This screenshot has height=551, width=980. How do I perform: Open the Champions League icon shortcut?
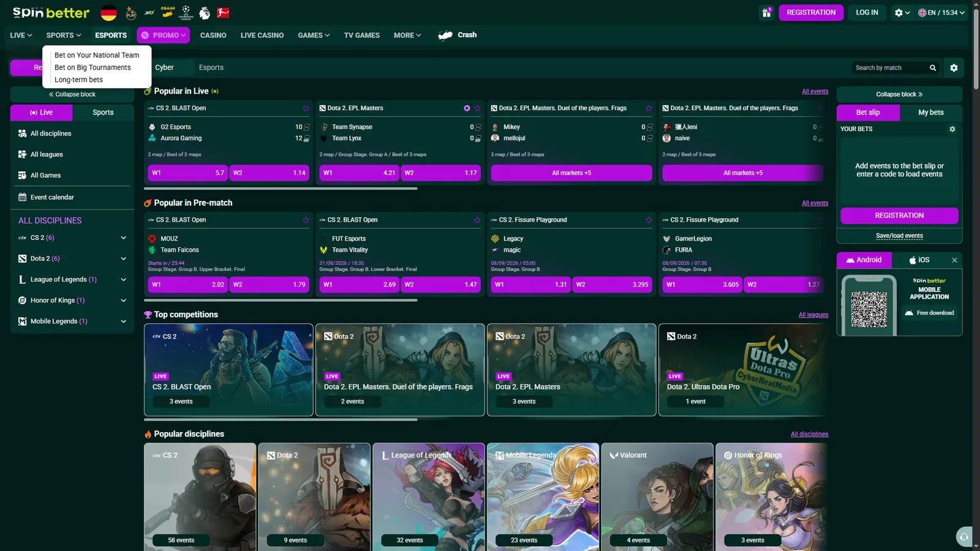pyautogui.click(x=186, y=12)
